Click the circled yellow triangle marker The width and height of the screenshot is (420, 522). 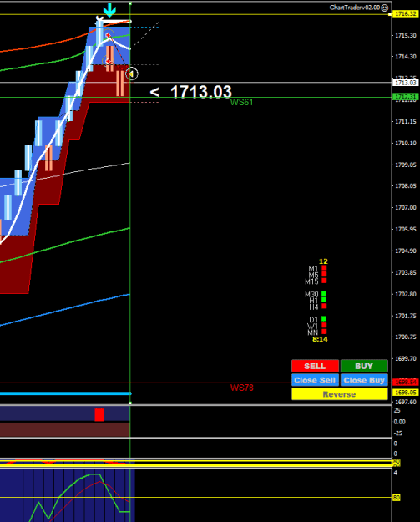point(131,73)
